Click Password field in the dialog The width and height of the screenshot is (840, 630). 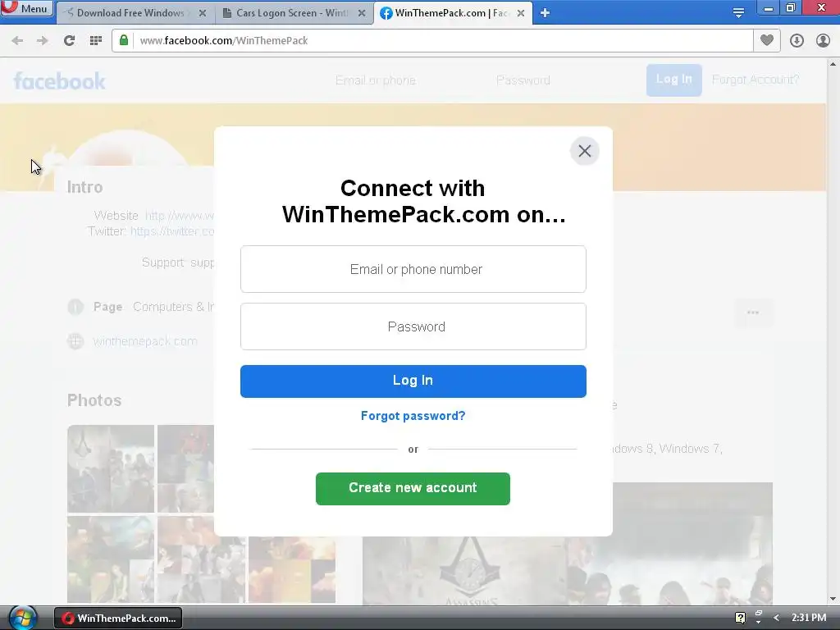[x=413, y=326]
